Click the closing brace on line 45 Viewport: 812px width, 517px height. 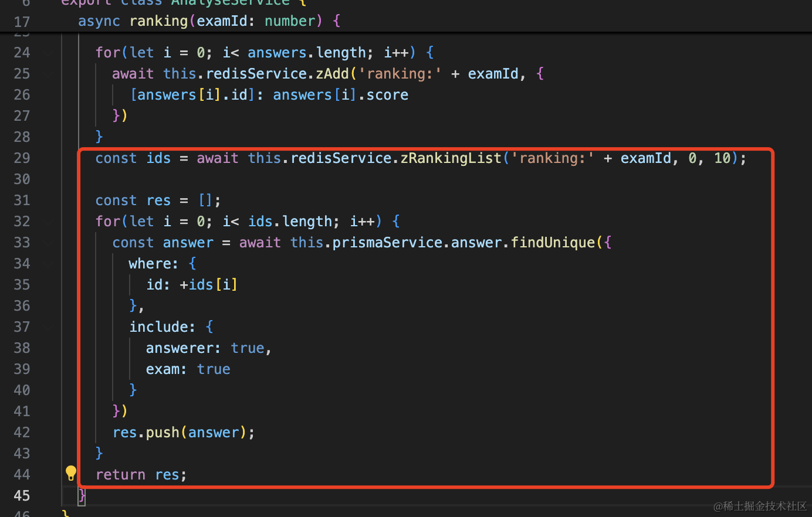click(x=82, y=496)
